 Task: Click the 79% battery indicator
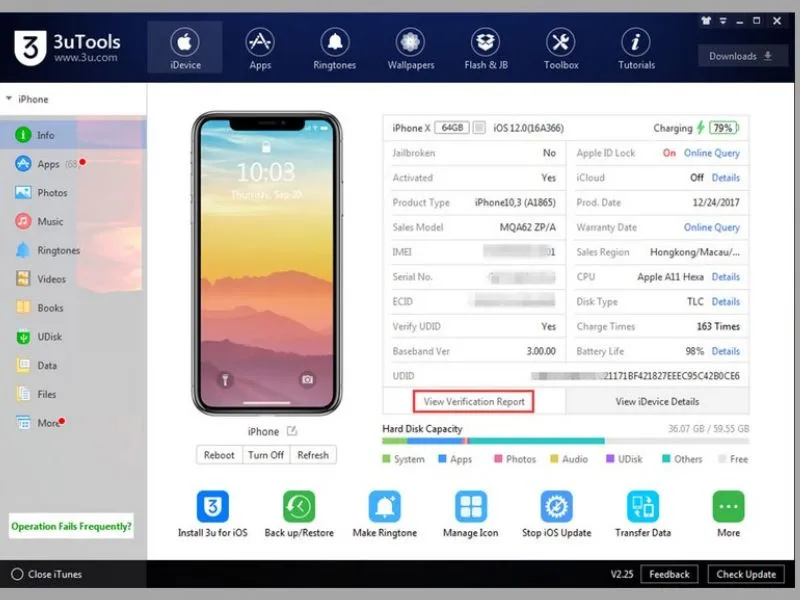pos(723,128)
